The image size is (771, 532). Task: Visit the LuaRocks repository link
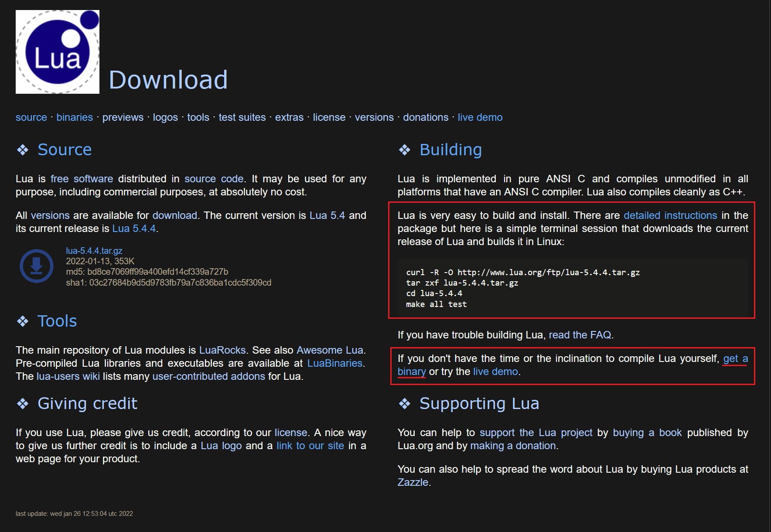tap(222, 350)
